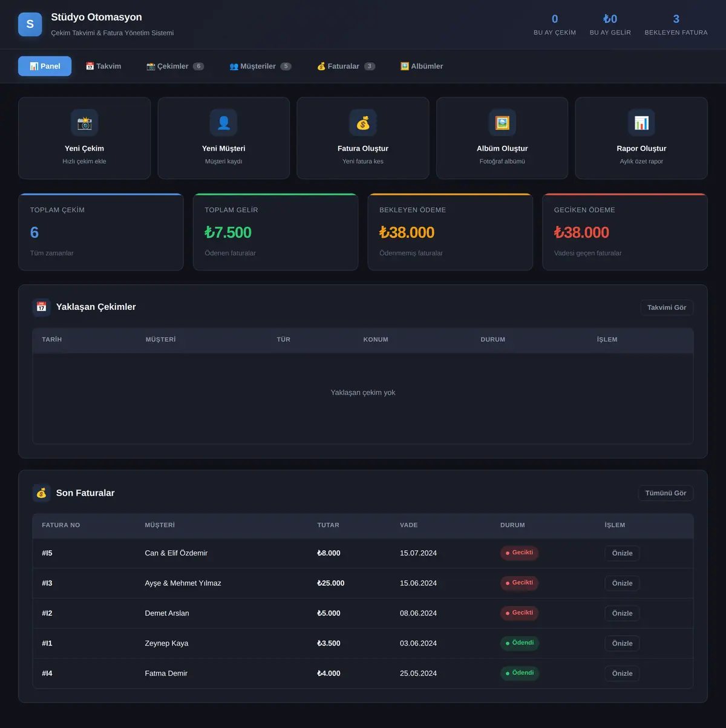Preview invoice #I5 with Önizle
The height and width of the screenshot is (728, 726).
[622, 553]
